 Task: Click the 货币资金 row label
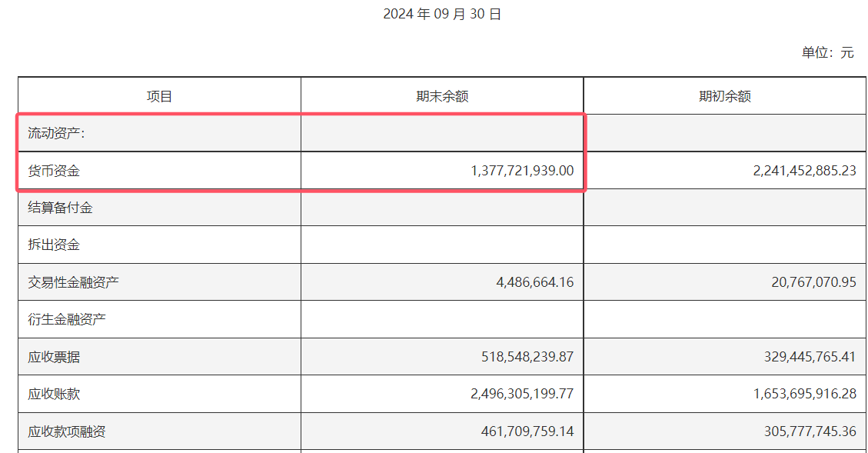point(54,171)
